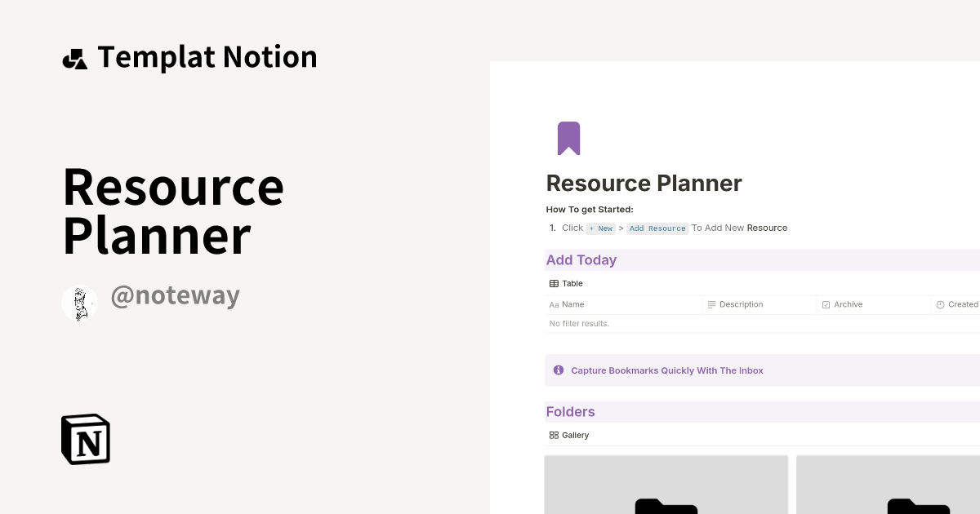Click the Archive checkbox column icon
This screenshot has height=514, width=980.
826,304
